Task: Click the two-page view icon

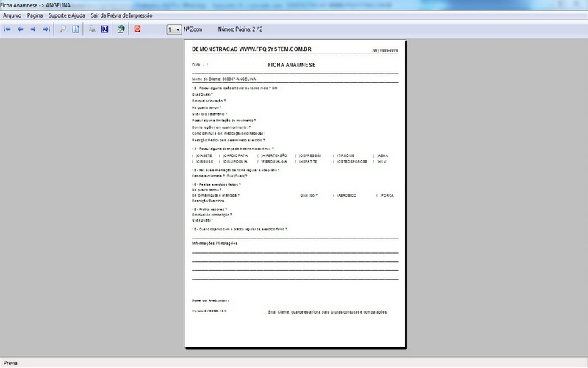Action: point(76,29)
